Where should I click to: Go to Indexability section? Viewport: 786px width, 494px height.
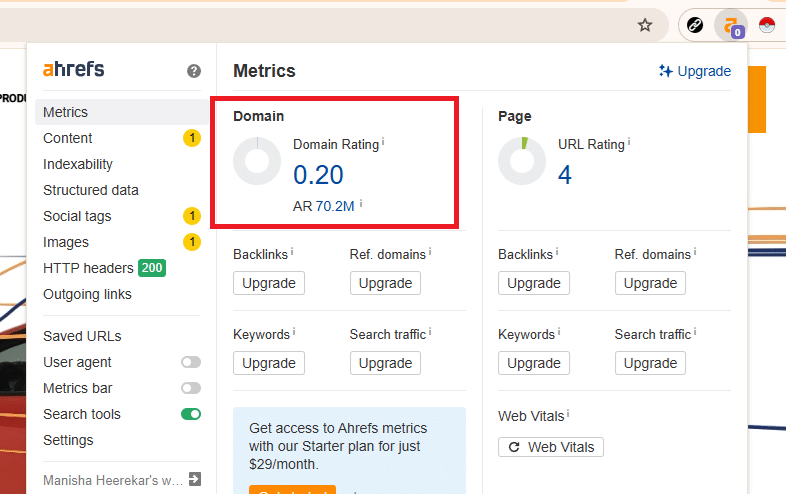[78, 164]
